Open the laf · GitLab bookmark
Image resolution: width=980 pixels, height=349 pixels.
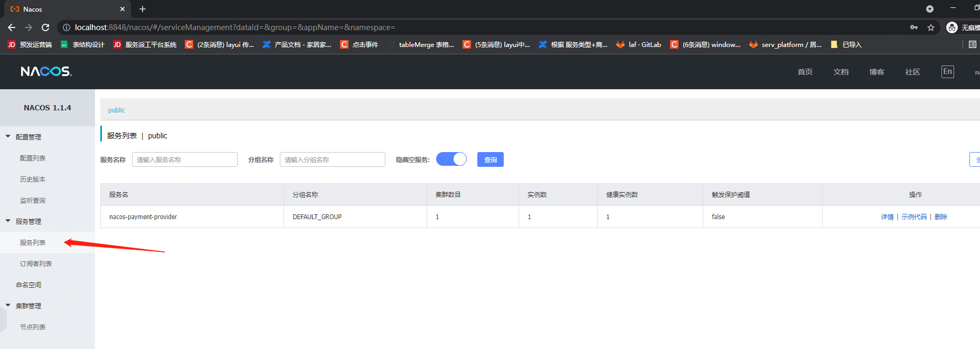point(638,44)
